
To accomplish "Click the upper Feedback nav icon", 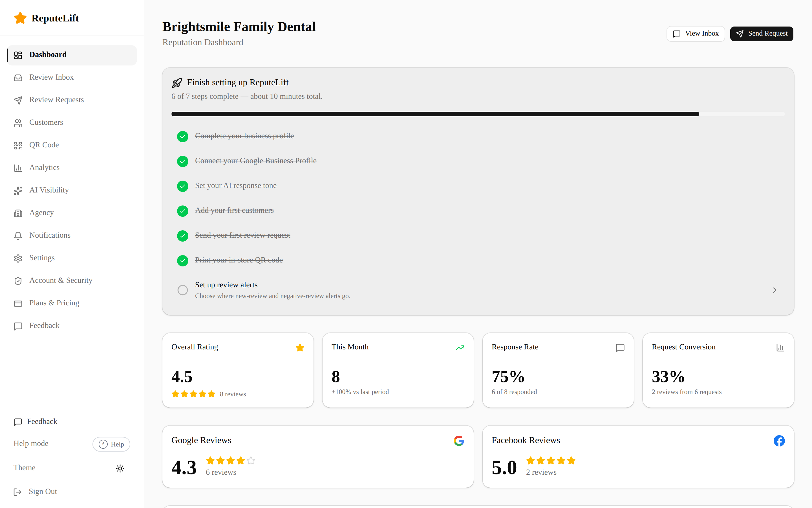I will (x=18, y=326).
